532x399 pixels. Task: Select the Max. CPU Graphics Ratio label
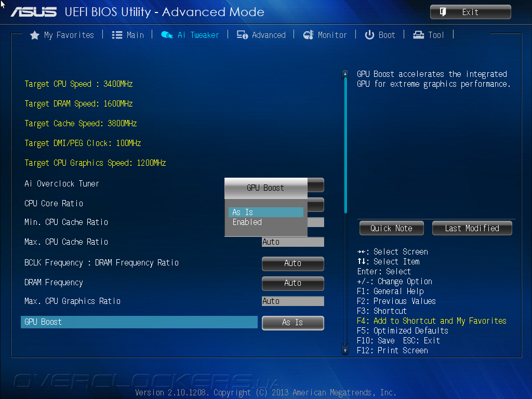(x=72, y=301)
